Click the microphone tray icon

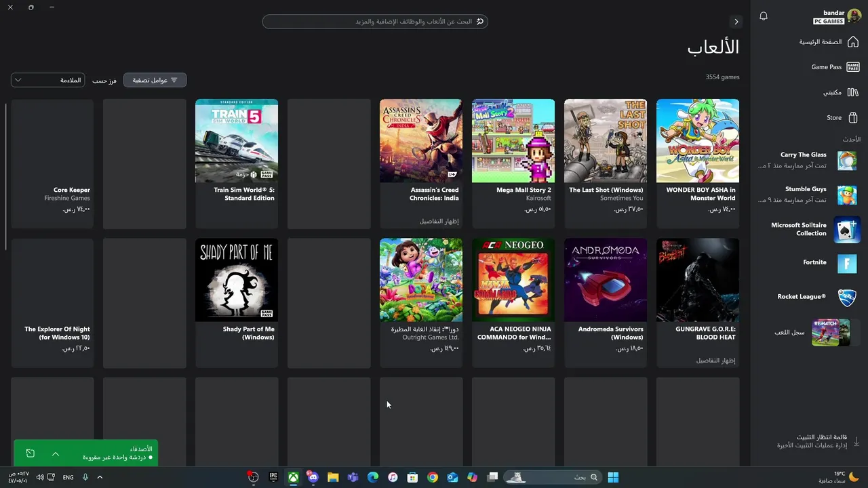85,477
